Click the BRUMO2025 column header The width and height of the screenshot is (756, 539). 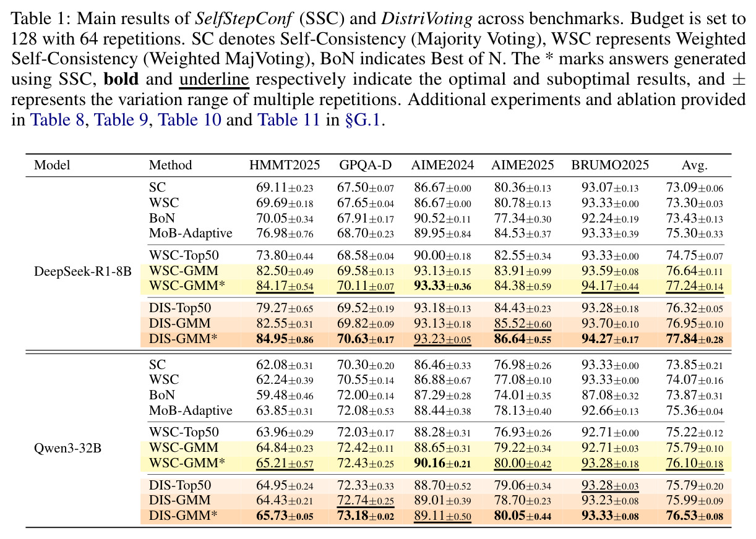(610, 165)
